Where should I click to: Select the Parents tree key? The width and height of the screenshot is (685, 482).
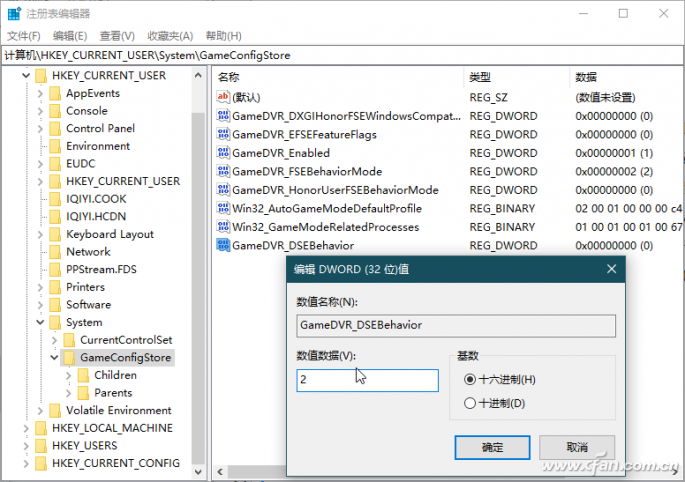pyautogui.click(x=113, y=393)
